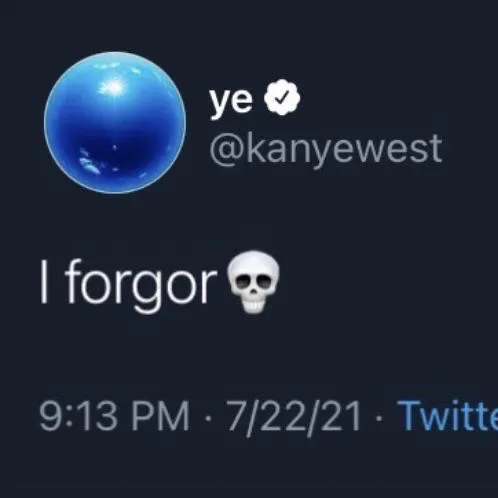498x498 pixels.
Task: Click the tweet text "I forgor"
Action: tap(129, 286)
